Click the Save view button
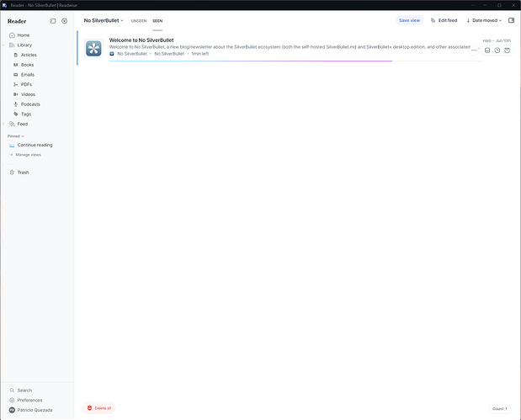The image size is (521, 420). (409, 20)
